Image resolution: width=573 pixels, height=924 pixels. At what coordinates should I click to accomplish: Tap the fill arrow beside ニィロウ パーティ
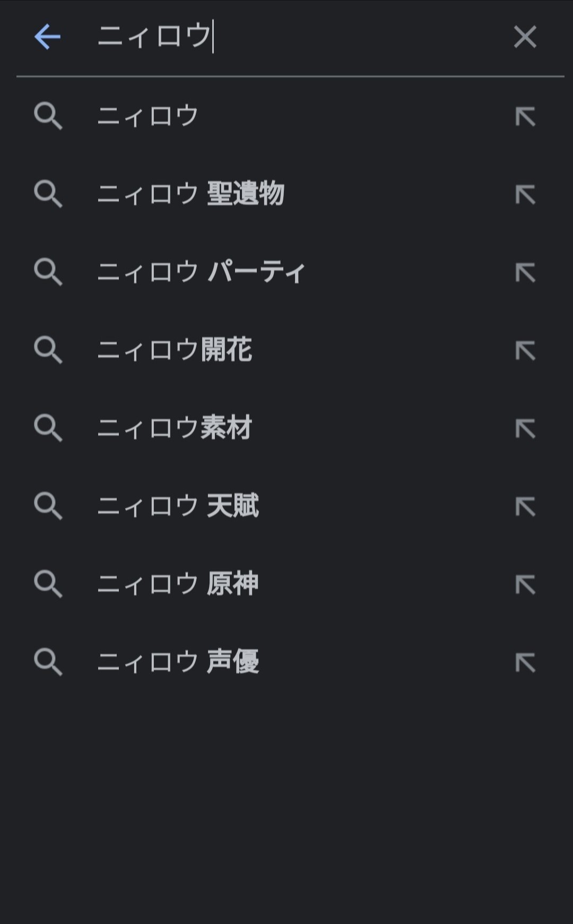click(x=525, y=272)
